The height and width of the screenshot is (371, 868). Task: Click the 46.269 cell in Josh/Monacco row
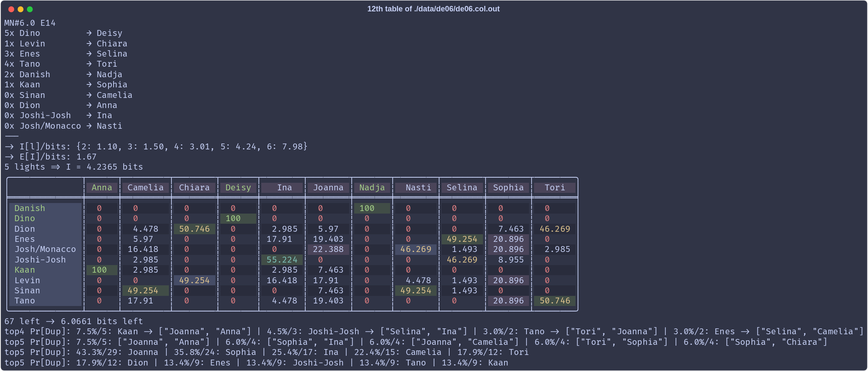(x=416, y=249)
